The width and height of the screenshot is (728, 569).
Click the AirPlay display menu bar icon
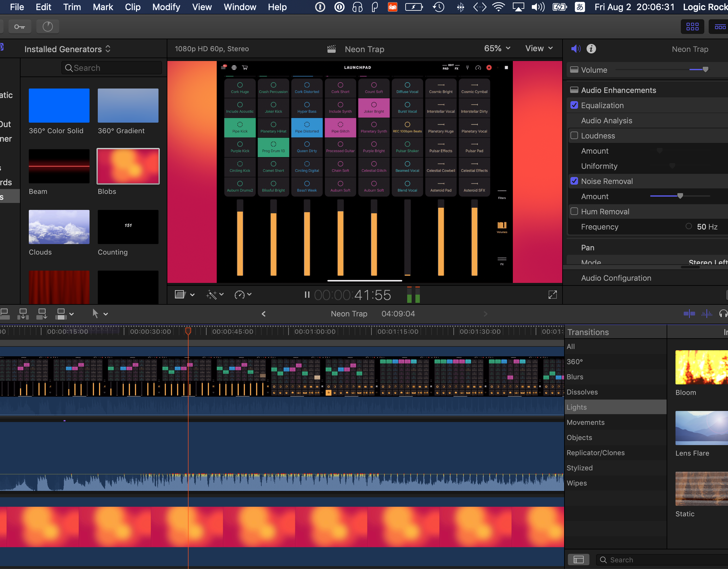[518, 7]
